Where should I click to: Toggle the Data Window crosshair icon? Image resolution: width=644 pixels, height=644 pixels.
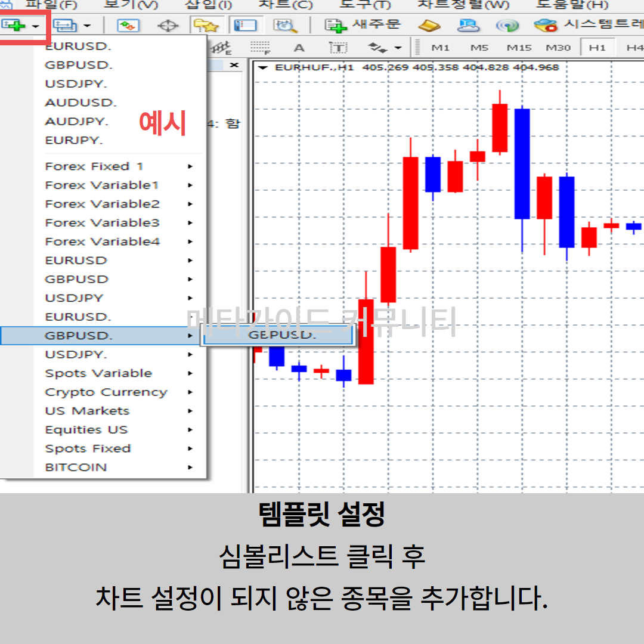168,26
